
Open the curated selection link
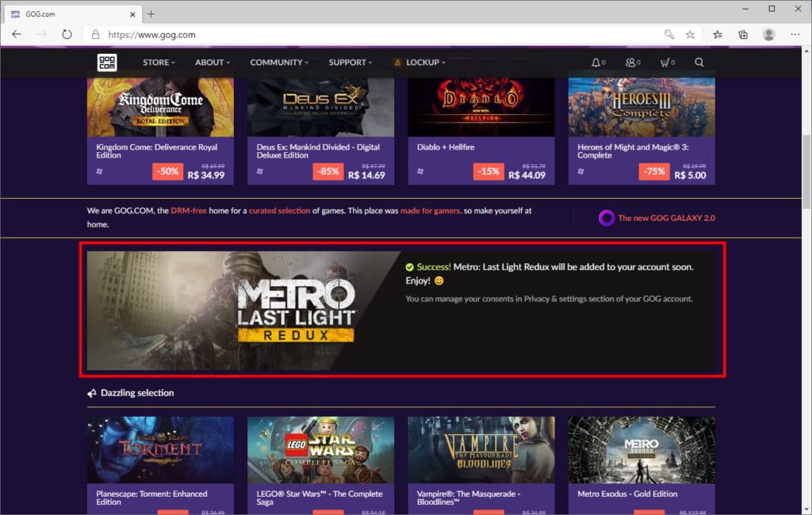click(x=280, y=211)
